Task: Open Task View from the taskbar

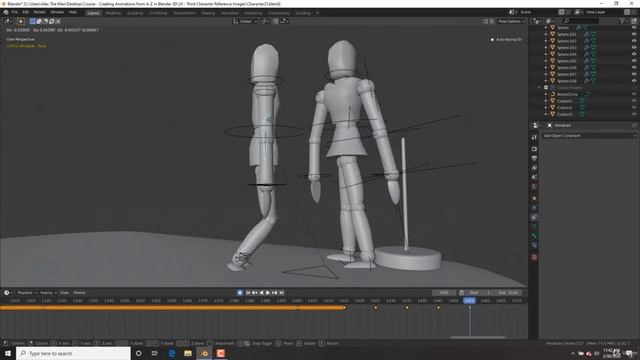Action: pyautogui.click(x=155, y=353)
